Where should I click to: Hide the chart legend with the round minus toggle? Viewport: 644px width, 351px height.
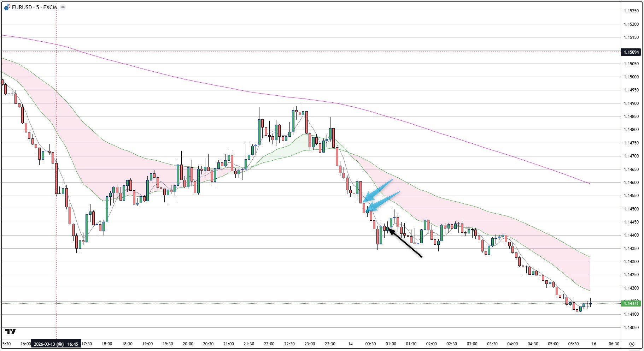coord(63,7)
